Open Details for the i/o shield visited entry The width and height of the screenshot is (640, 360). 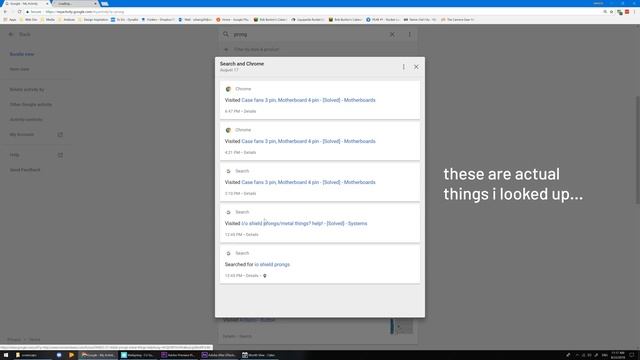[x=252, y=235]
